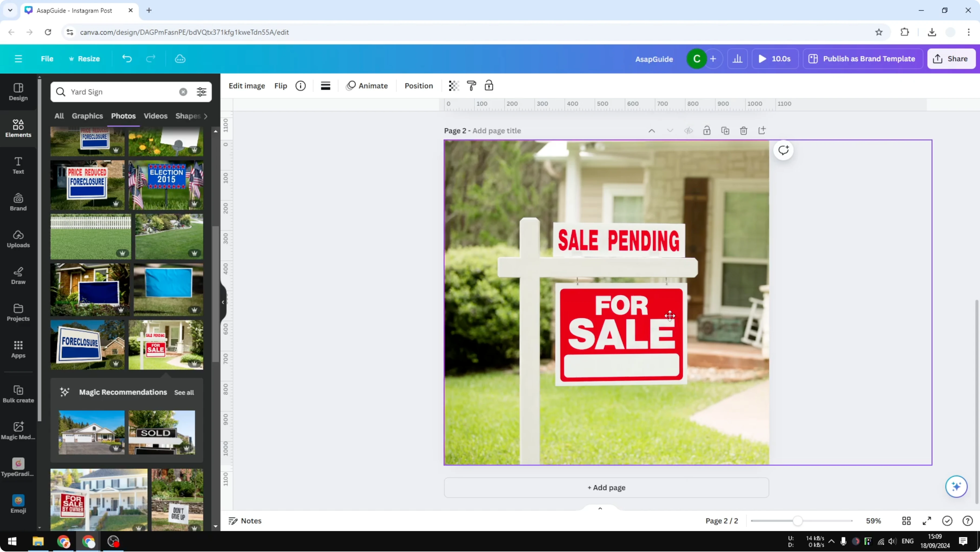Switch to the Videos tab

click(155, 116)
